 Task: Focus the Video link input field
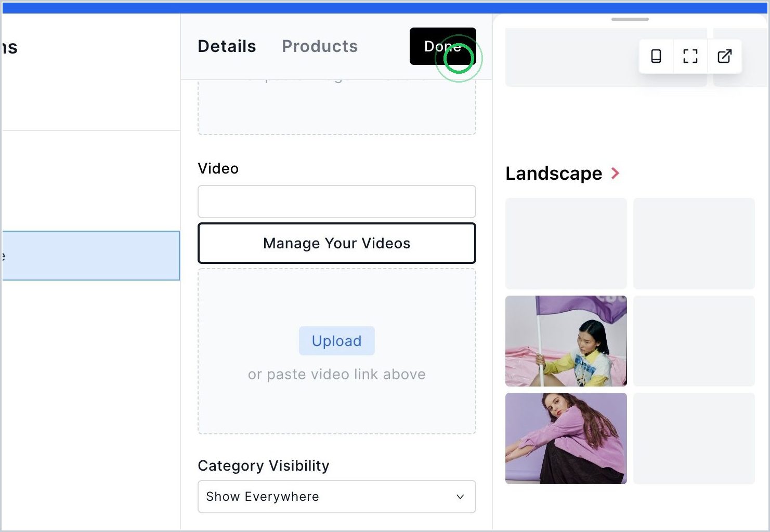pyautogui.click(x=337, y=202)
